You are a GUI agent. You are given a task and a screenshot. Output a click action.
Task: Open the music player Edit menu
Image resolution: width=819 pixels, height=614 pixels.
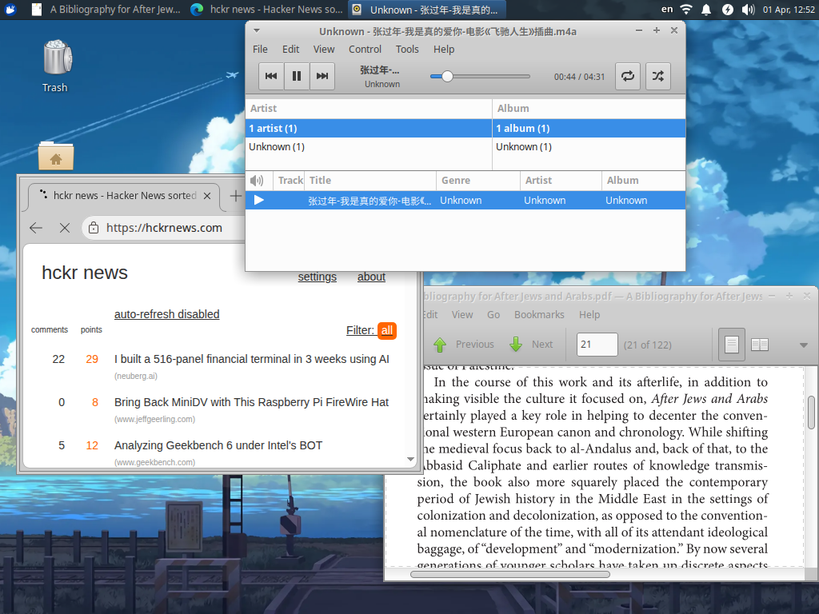coord(290,49)
